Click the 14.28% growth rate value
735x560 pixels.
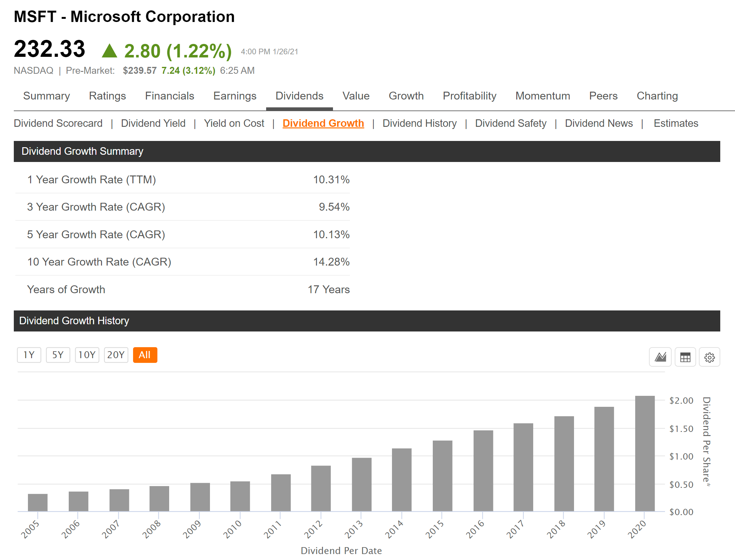(x=331, y=262)
